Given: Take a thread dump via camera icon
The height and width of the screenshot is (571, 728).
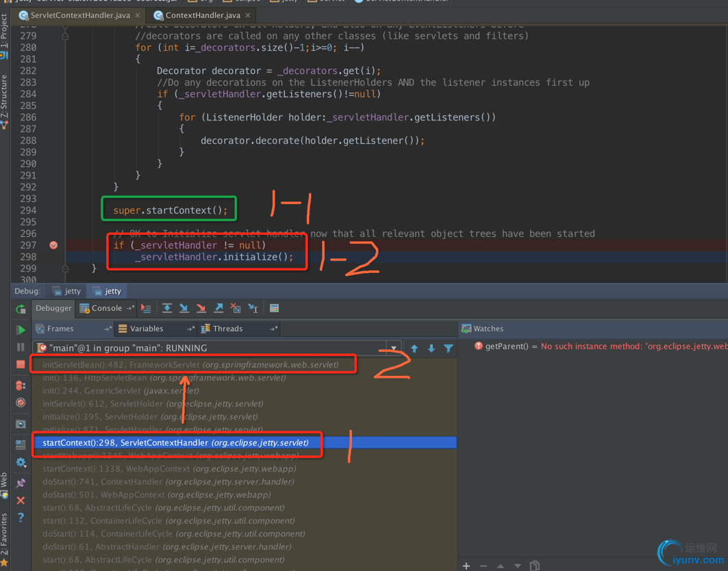Looking at the screenshot, I should pos(21,424).
